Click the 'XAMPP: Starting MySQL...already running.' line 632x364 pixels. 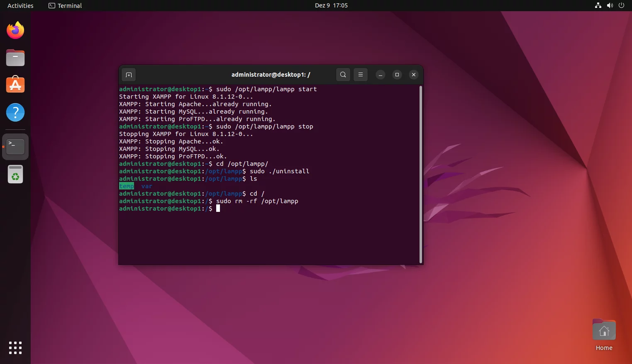193,112
